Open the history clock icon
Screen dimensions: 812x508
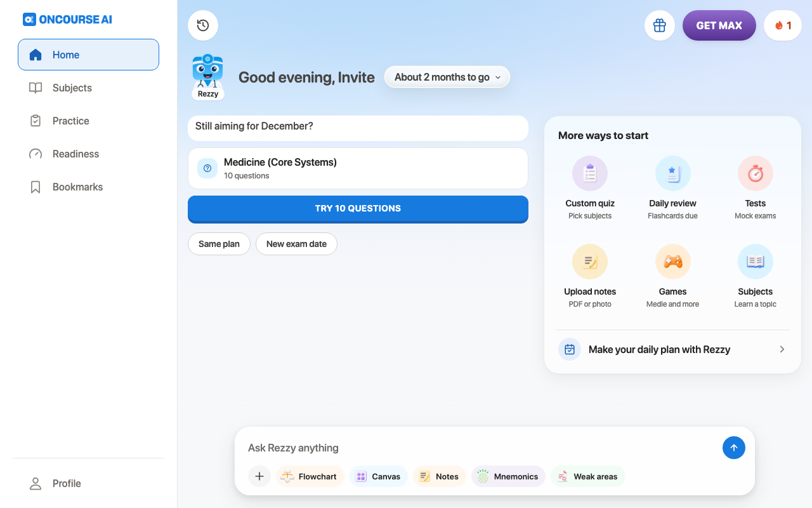tap(203, 25)
